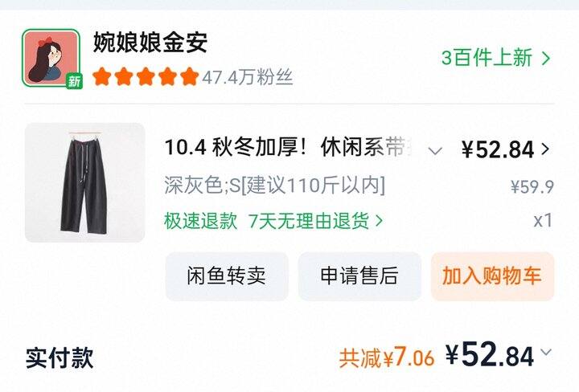
Task: Click the five-star shop rating
Action: click(146, 76)
